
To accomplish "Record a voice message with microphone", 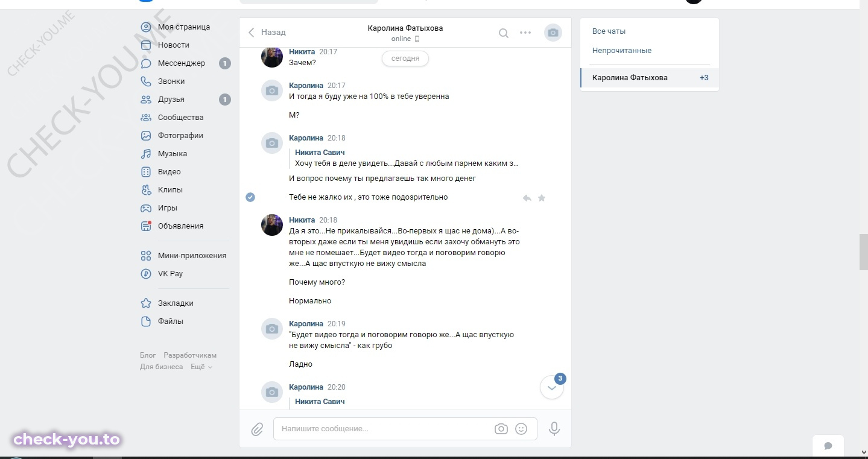I will point(554,429).
